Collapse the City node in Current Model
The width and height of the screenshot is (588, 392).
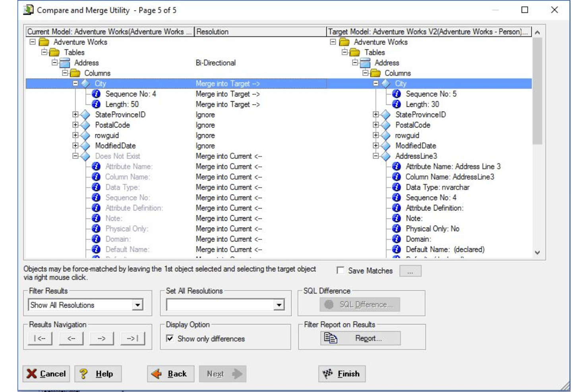pyautogui.click(x=75, y=83)
